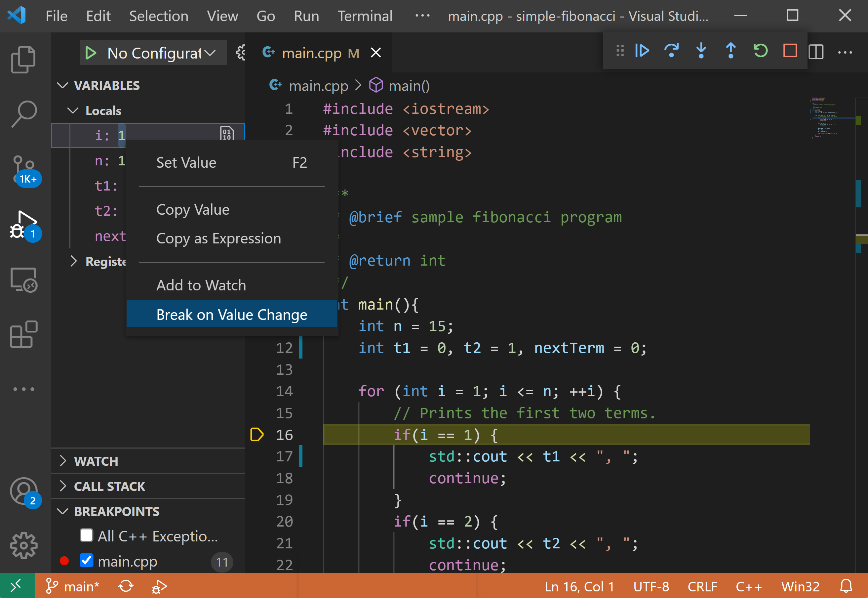Image resolution: width=868 pixels, height=598 pixels.
Task: Select Break on Value Change option
Action: click(x=231, y=314)
